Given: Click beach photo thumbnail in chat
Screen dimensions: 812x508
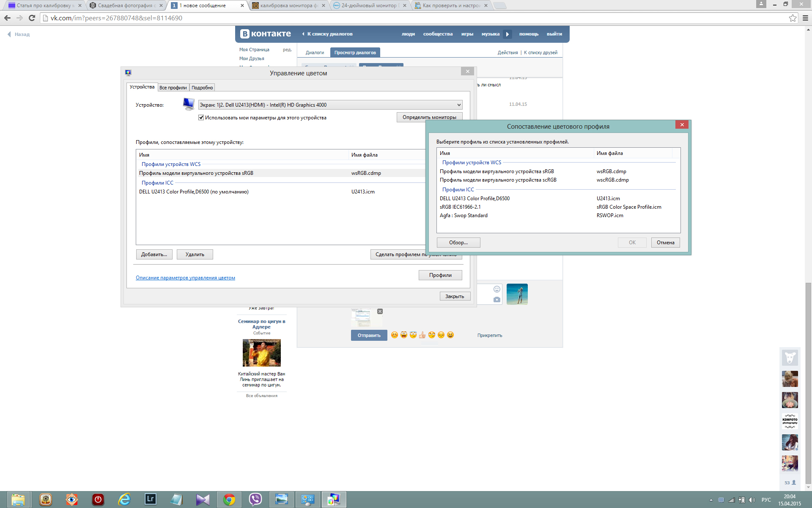Looking at the screenshot, I should pos(517,294).
